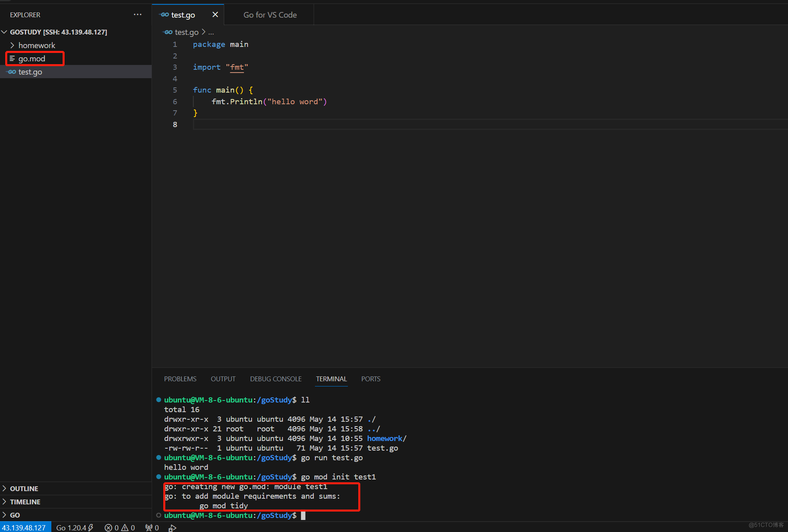The width and height of the screenshot is (788, 532).
Task: Click the Go 1.20.4 version status item
Action: 75,527
